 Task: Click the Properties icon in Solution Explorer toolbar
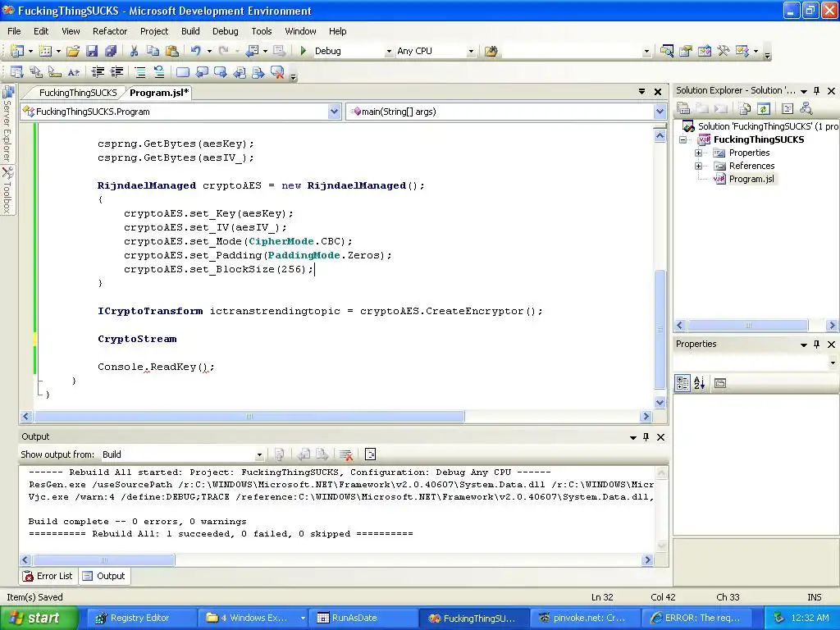click(x=683, y=109)
